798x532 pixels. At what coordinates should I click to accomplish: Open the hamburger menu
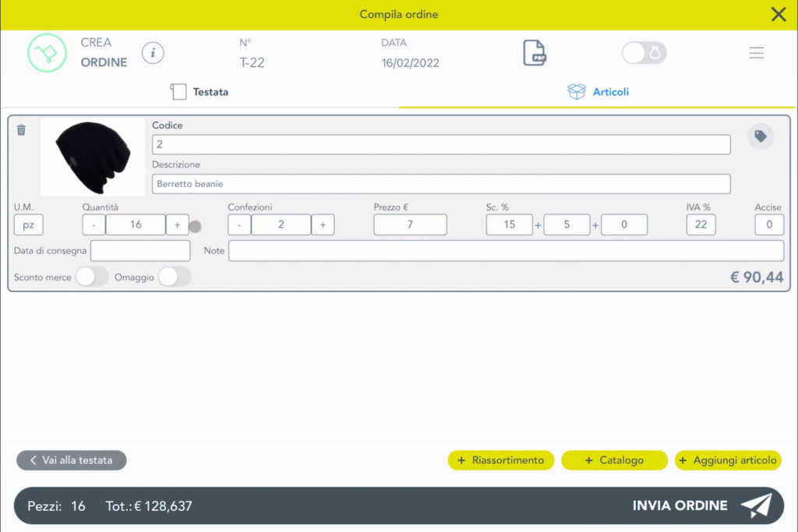pyautogui.click(x=756, y=53)
